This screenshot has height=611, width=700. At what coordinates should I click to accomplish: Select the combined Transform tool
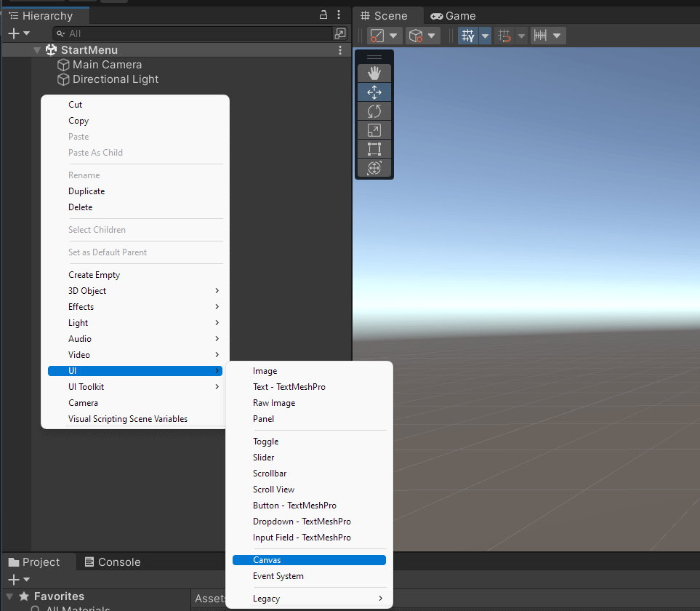click(374, 167)
